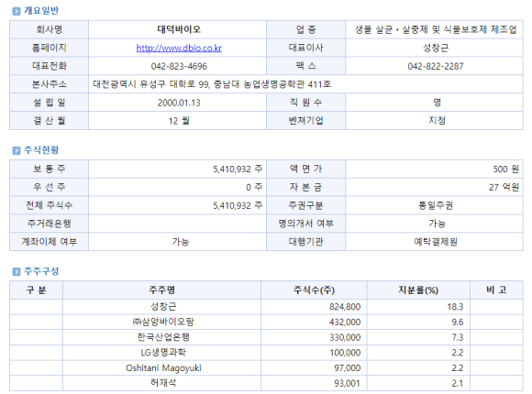Click the CEO name 성창근 in overview table
The width and height of the screenshot is (532, 394).
click(436, 48)
